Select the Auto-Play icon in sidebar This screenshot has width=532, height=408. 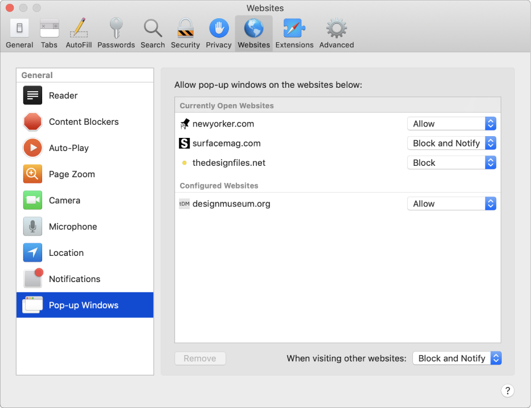(32, 148)
